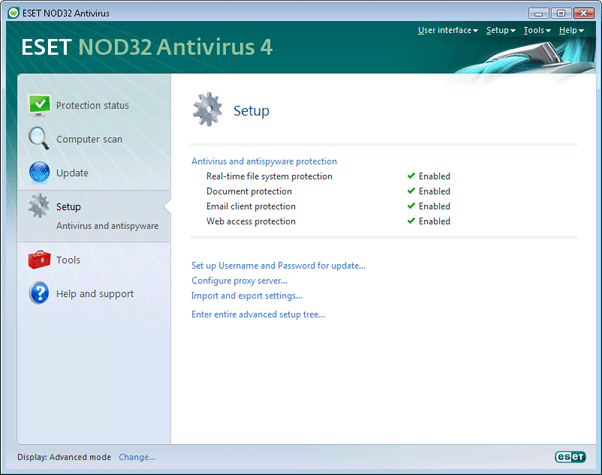The width and height of the screenshot is (602, 475).
Task: Click the Computer scan magnifier icon
Action: 38,138
